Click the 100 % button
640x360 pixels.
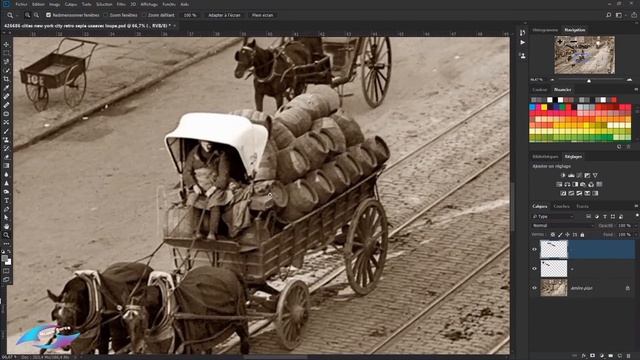(x=190, y=15)
